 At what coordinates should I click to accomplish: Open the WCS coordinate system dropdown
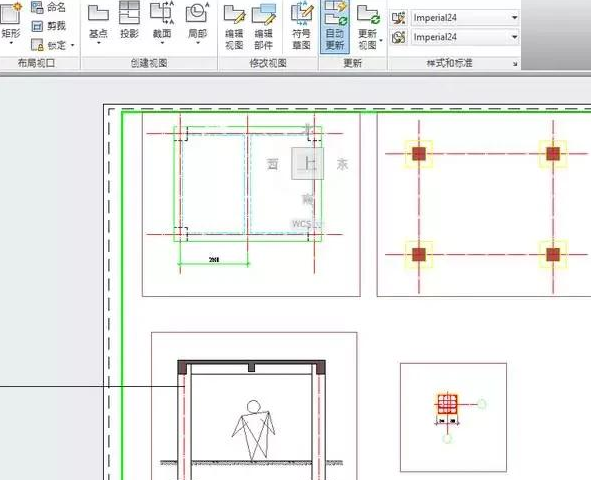[308, 224]
